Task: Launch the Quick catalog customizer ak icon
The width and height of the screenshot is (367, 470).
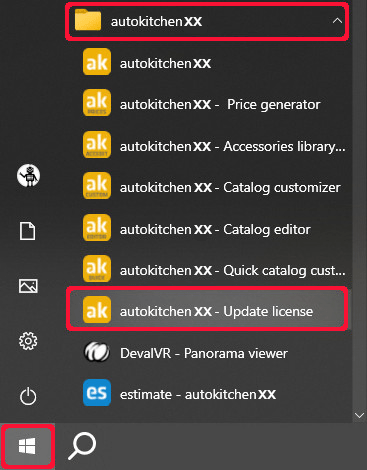Action: 97,269
